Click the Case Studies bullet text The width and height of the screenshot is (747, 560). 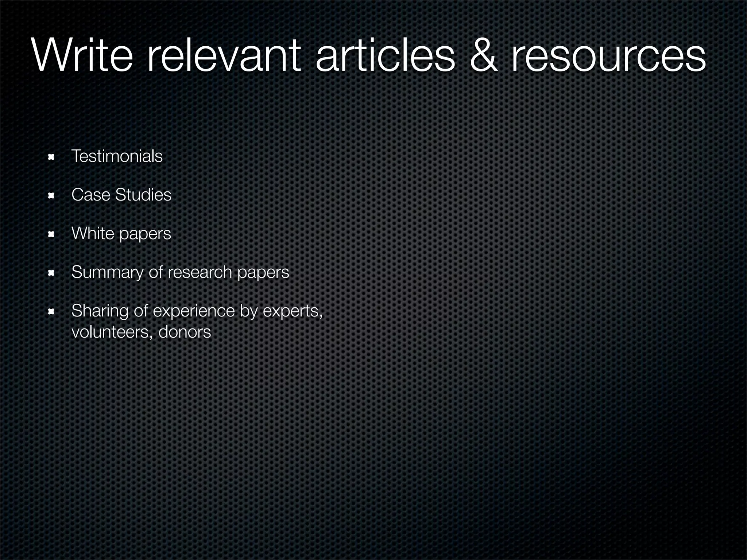121,195
